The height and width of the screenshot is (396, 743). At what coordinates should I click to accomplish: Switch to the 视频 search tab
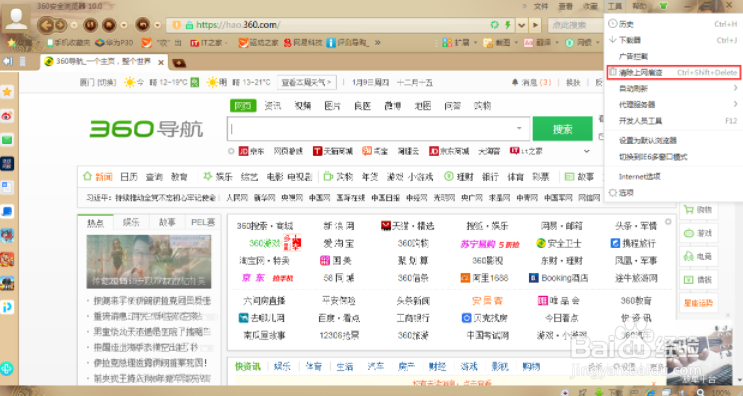coord(303,106)
